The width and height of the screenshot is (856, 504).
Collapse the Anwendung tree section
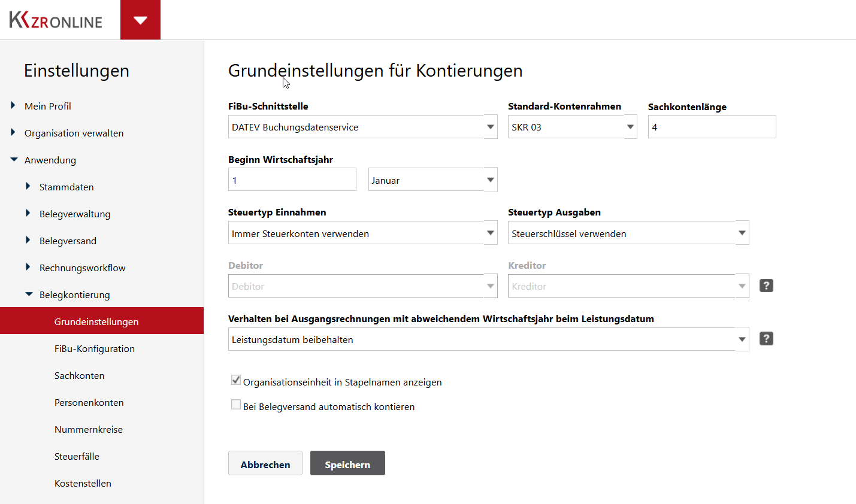(x=14, y=160)
